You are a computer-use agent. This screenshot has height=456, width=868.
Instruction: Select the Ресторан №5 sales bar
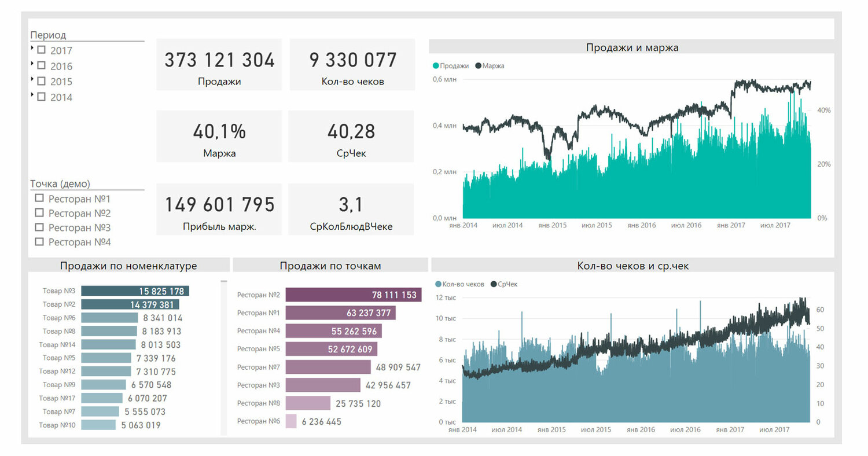(332, 349)
